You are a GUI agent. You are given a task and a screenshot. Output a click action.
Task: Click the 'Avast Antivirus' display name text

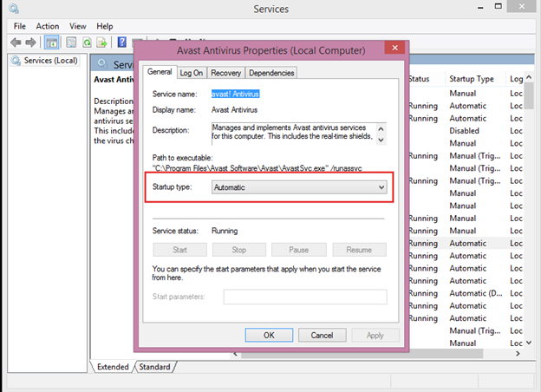[234, 110]
